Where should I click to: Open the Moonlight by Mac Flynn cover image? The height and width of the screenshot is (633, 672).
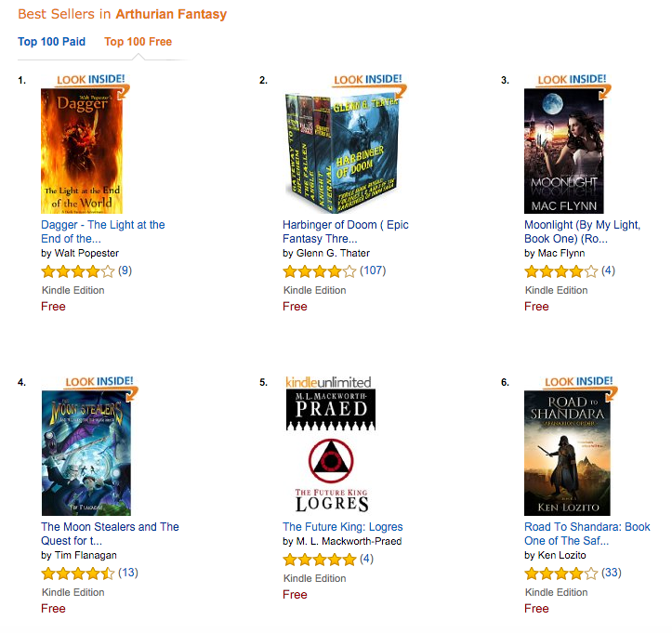click(x=563, y=151)
